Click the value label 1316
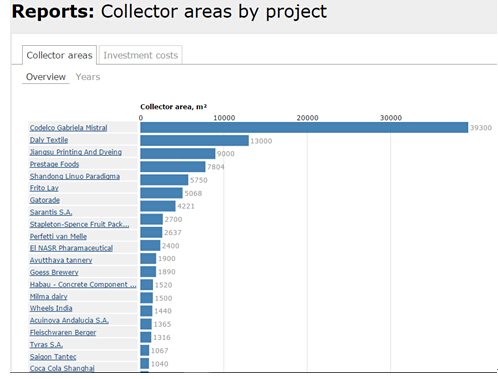Viewport: 498px width, 379px height. [162, 337]
